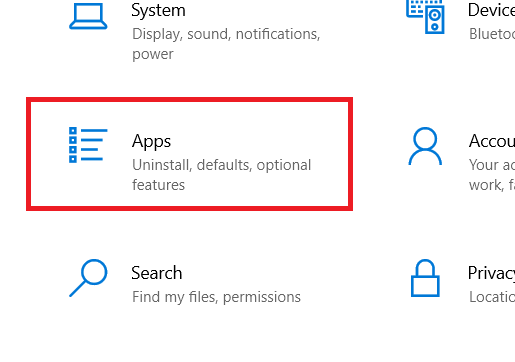Open the Search settings title

(157, 273)
